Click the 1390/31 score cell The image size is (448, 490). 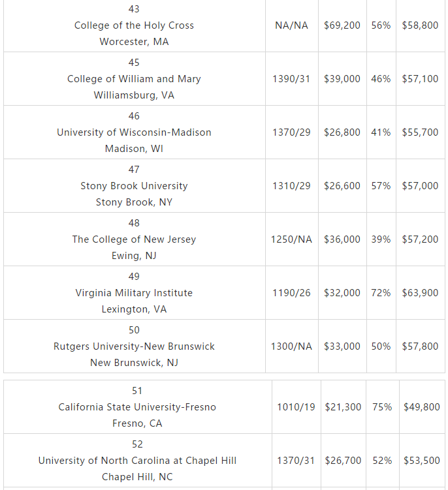(291, 79)
